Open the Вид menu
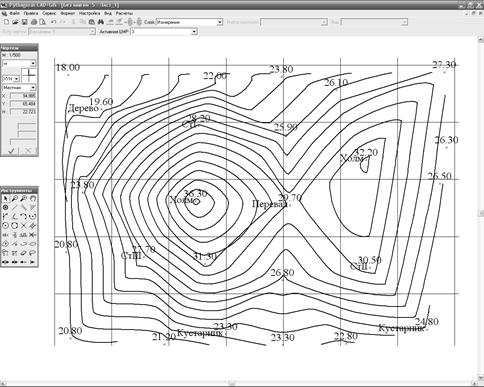The height and width of the screenshot is (387, 484). [108, 13]
